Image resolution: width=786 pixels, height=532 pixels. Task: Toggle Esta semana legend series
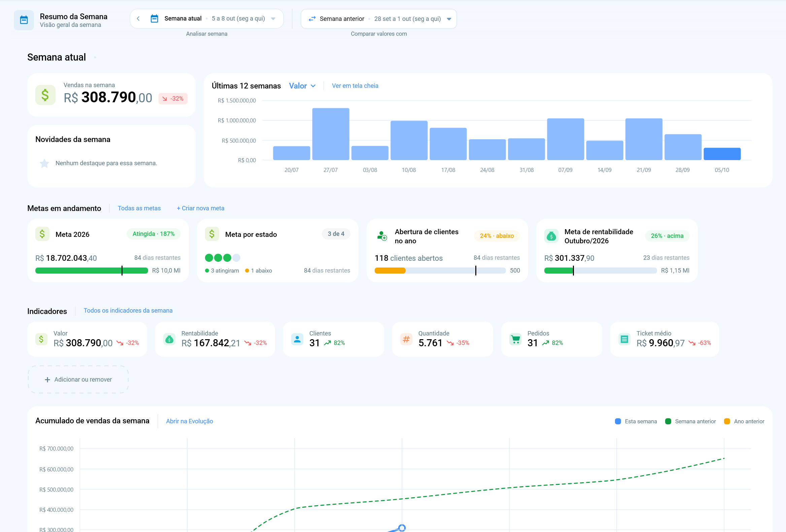click(x=636, y=422)
